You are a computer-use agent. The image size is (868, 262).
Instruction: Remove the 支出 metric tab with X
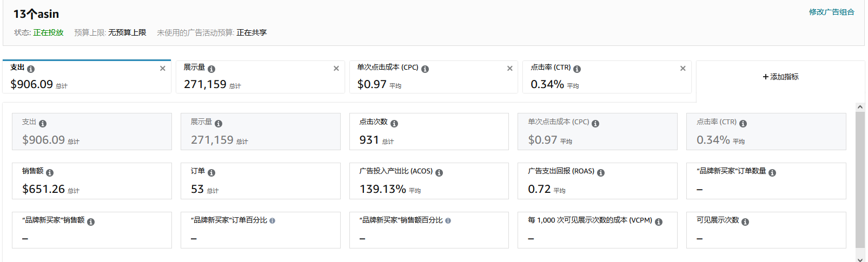pyautogui.click(x=163, y=69)
